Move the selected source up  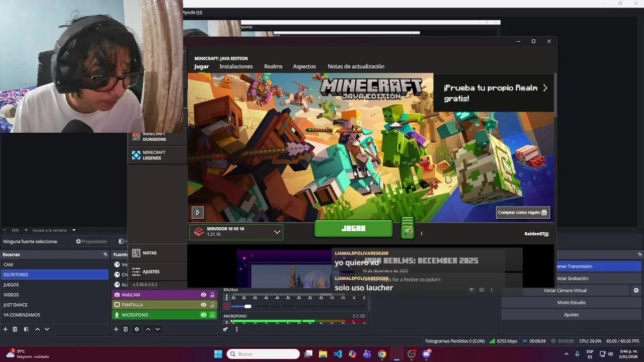tap(148, 329)
